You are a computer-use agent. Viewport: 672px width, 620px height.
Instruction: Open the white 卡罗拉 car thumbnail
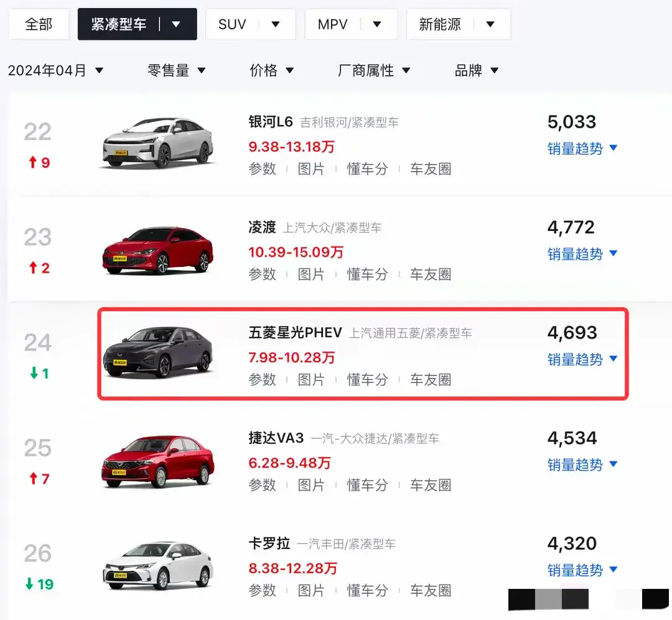coord(158,565)
